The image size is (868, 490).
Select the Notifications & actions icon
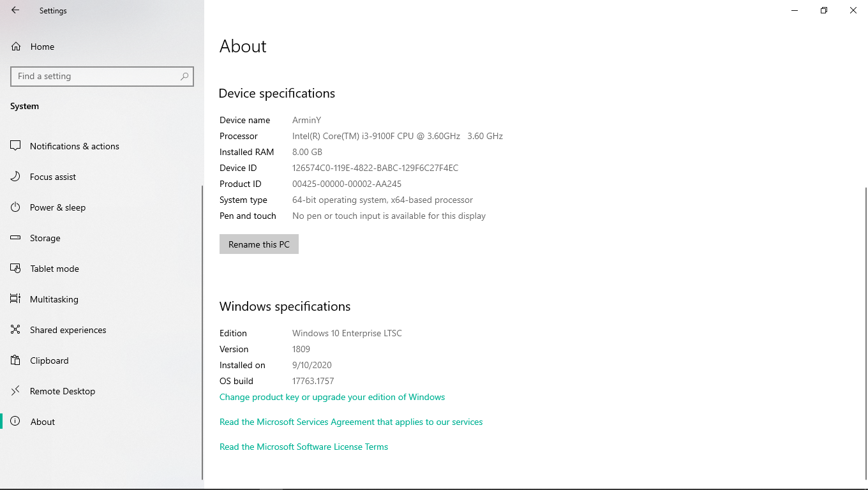click(16, 146)
